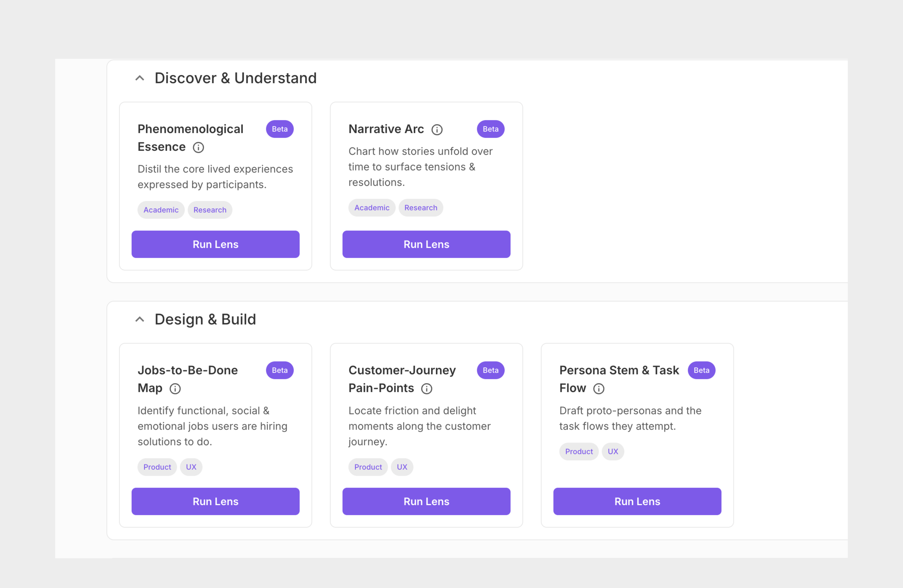Screen dimensions: 903x588
Task: Collapse the Discover & Understand section
Action: point(140,78)
